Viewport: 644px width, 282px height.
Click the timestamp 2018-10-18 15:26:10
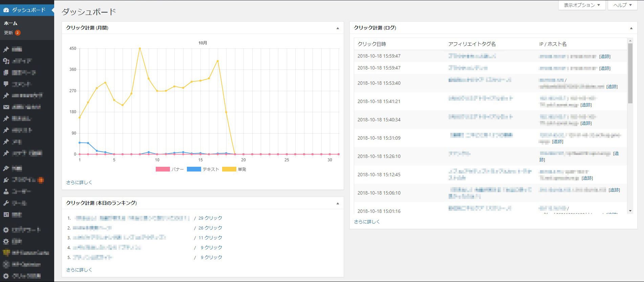tap(379, 156)
